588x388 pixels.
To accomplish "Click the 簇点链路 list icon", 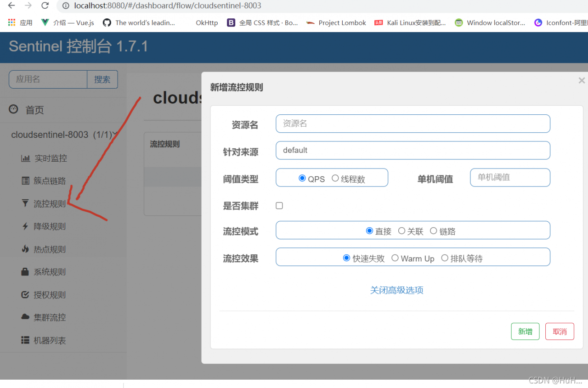I will [25, 181].
